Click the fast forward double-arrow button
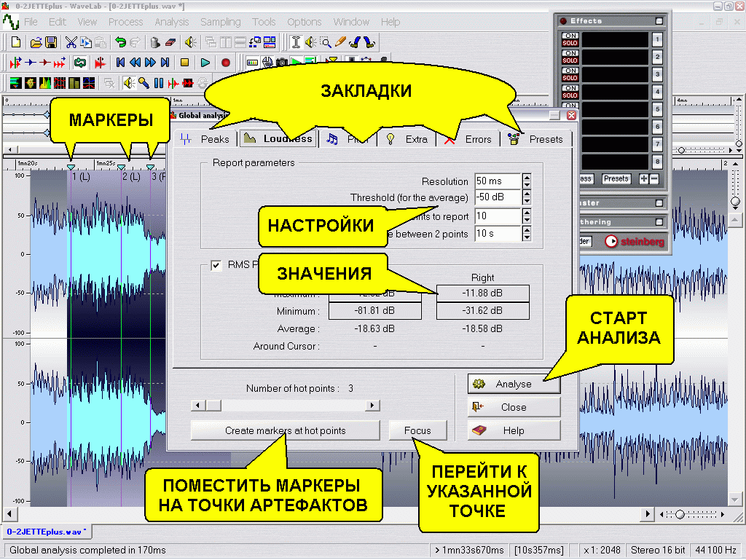 click(150, 63)
